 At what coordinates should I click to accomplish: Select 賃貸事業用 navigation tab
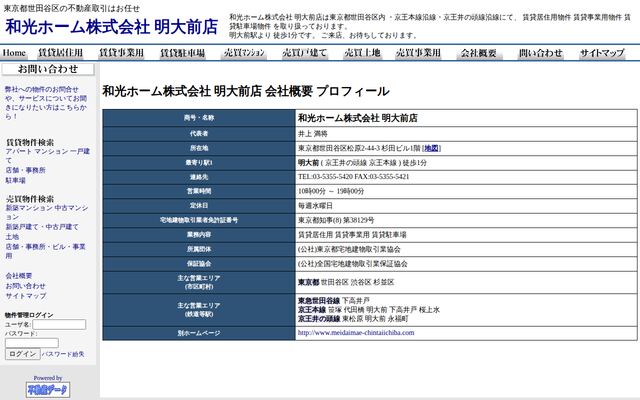coord(121,53)
